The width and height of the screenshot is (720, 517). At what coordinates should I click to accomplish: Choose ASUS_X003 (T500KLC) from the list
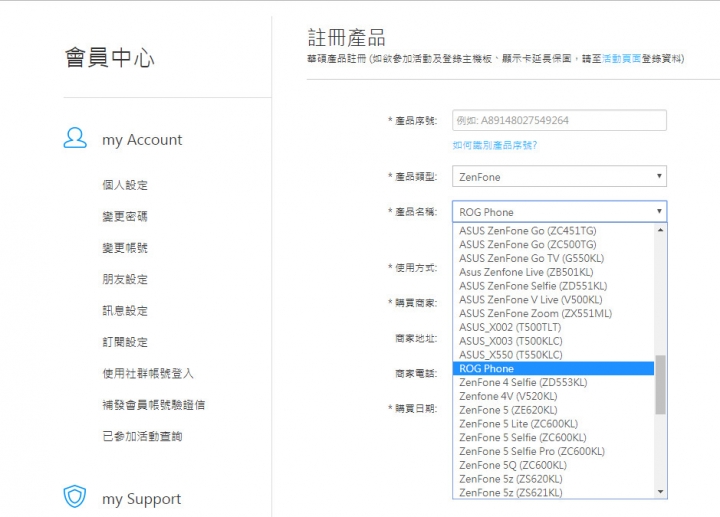(553, 341)
